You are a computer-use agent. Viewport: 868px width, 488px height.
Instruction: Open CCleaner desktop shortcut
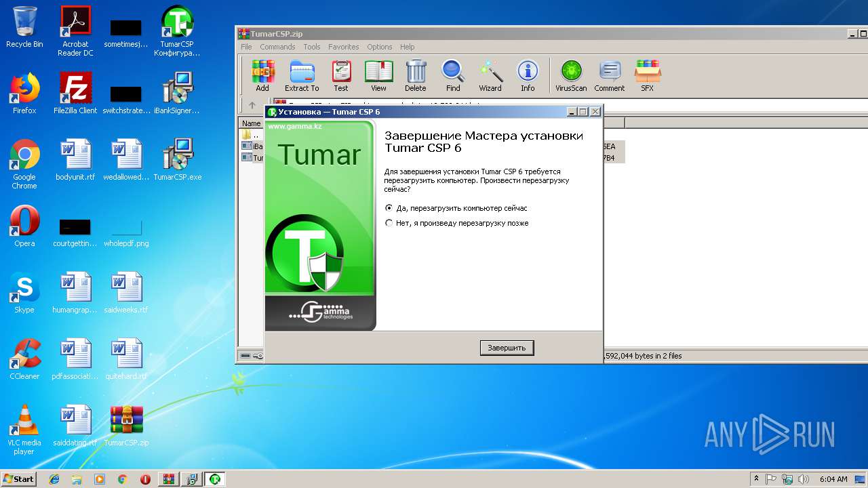[x=24, y=359]
